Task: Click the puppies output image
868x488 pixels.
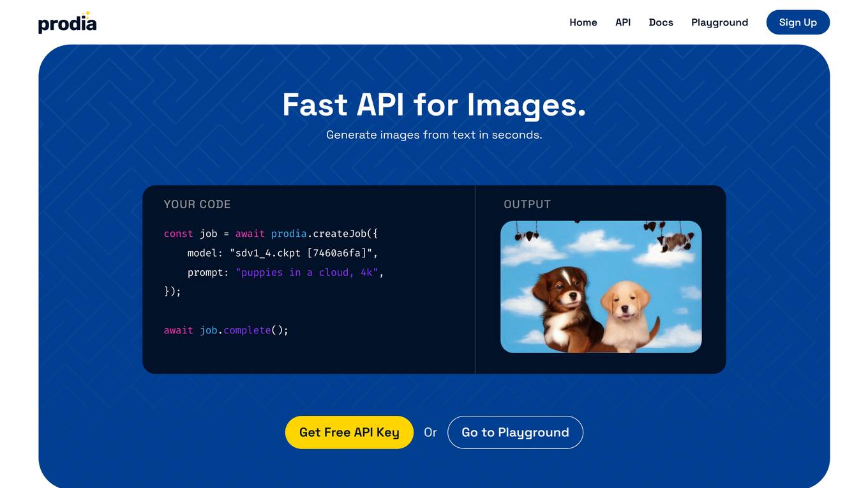Action: pyautogui.click(x=601, y=287)
